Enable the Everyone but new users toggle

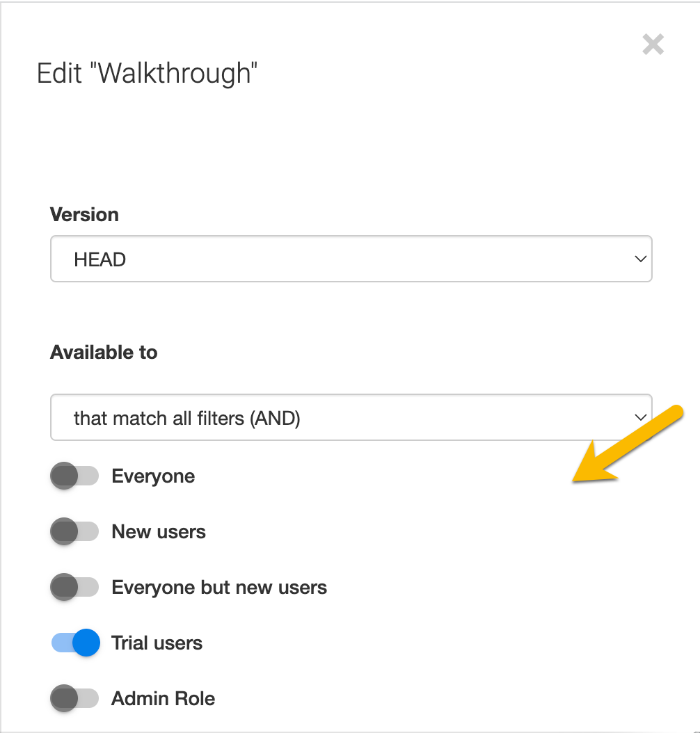tap(74, 588)
